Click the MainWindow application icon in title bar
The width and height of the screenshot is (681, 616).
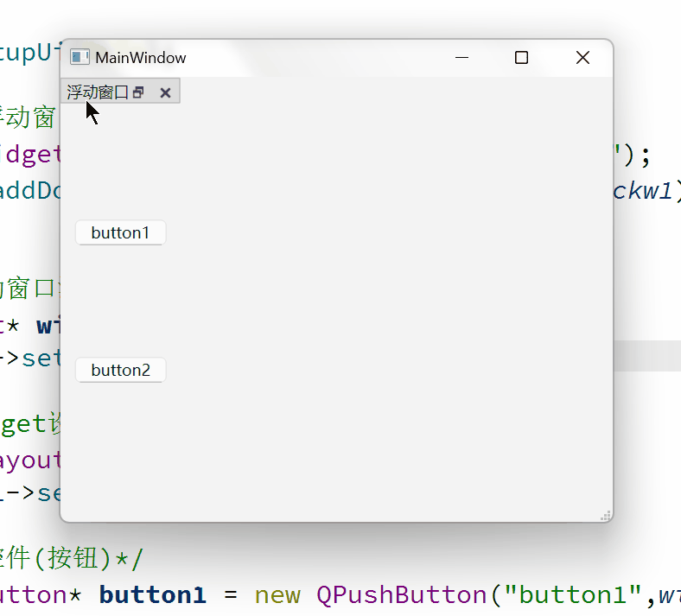point(80,57)
